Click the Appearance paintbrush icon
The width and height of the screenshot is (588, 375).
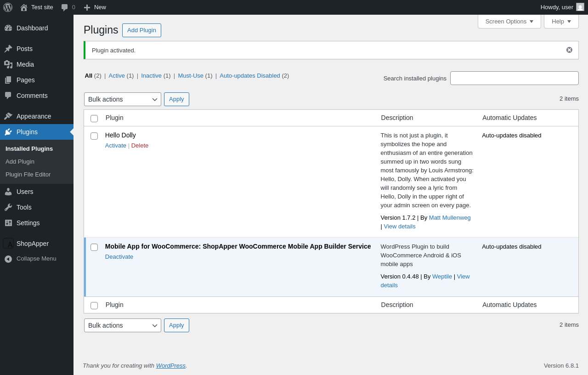(8, 116)
